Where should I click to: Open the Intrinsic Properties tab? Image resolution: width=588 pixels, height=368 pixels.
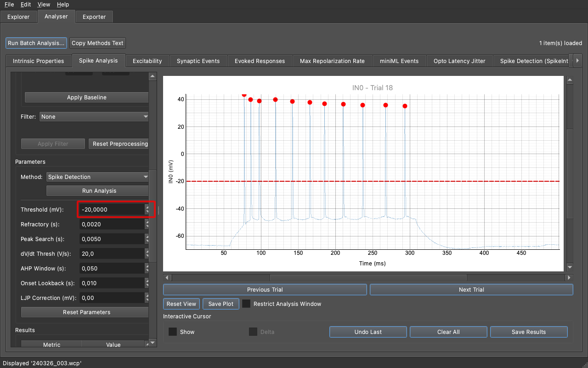coord(39,61)
